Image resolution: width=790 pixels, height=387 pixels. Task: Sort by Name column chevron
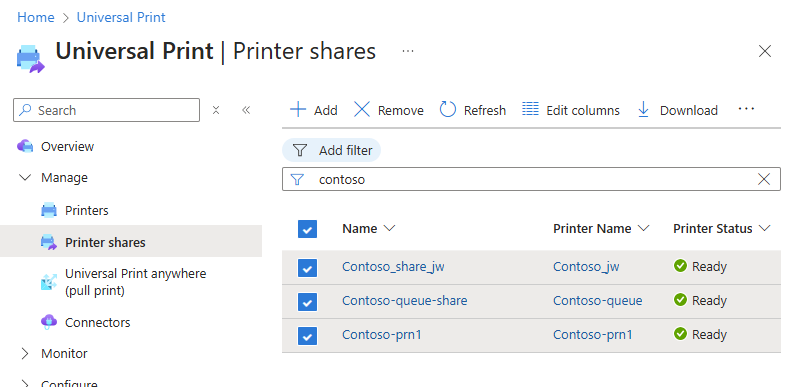pos(389,228)
